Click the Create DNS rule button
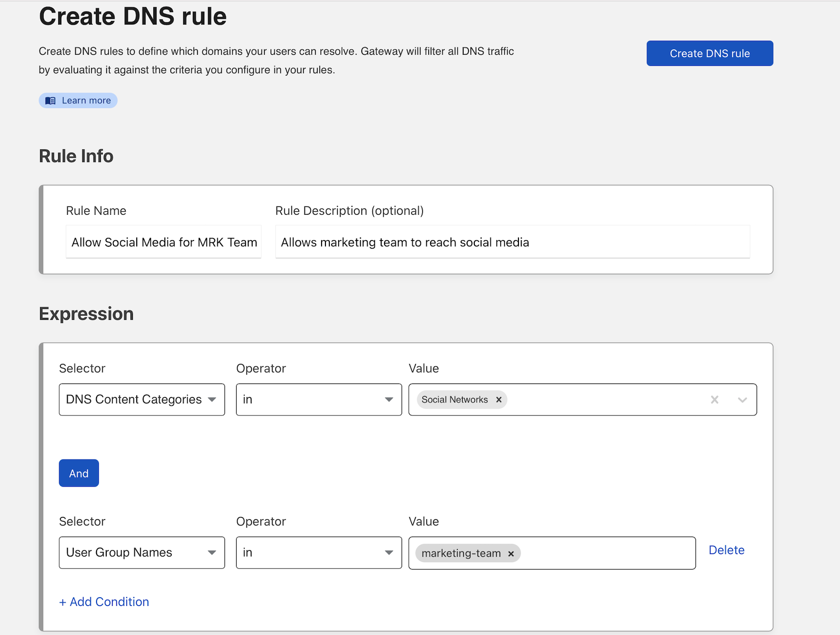 coord(709,53)
